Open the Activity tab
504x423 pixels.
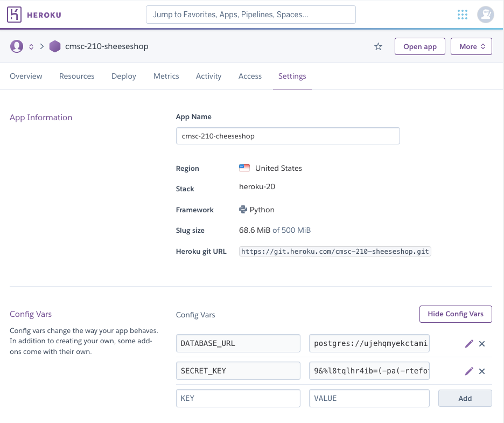208,76
